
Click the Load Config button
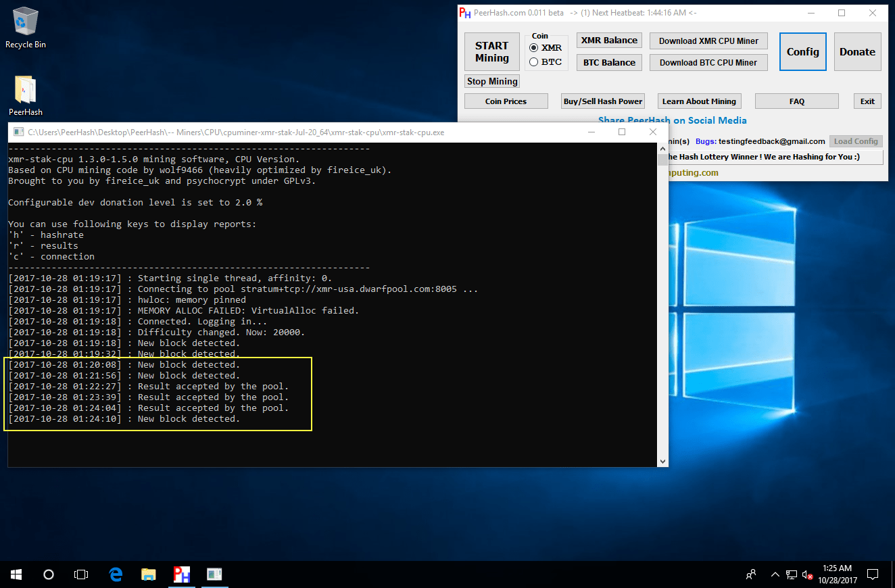point(856,141)
